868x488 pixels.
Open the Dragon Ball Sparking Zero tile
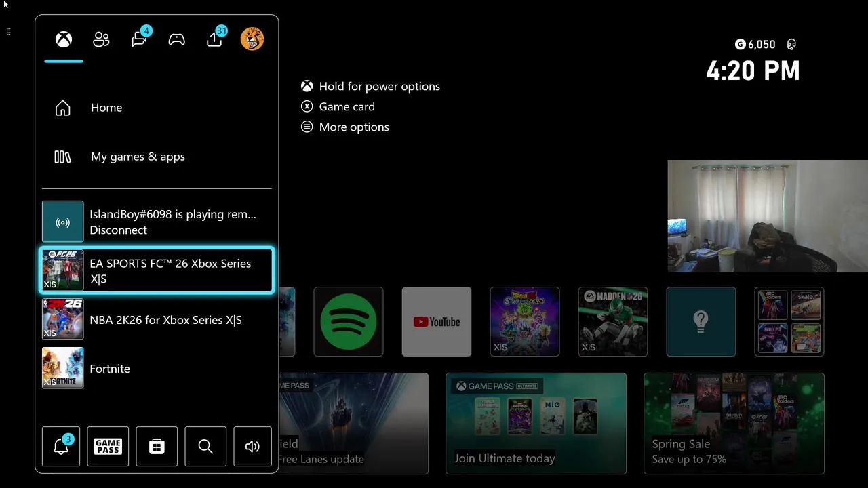point(525,321)
